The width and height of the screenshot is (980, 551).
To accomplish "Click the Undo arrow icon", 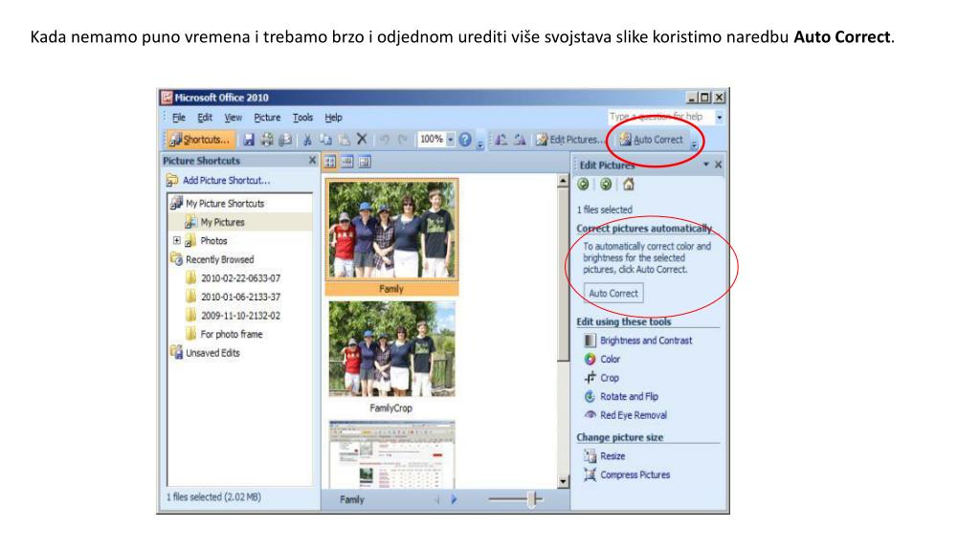I will (385, 140).
